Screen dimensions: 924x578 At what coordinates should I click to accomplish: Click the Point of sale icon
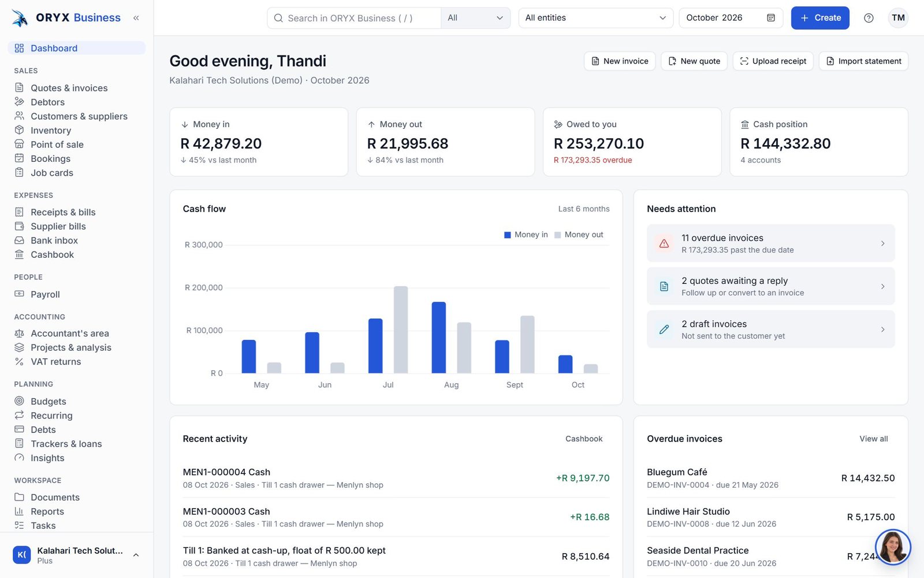point(19,144)
